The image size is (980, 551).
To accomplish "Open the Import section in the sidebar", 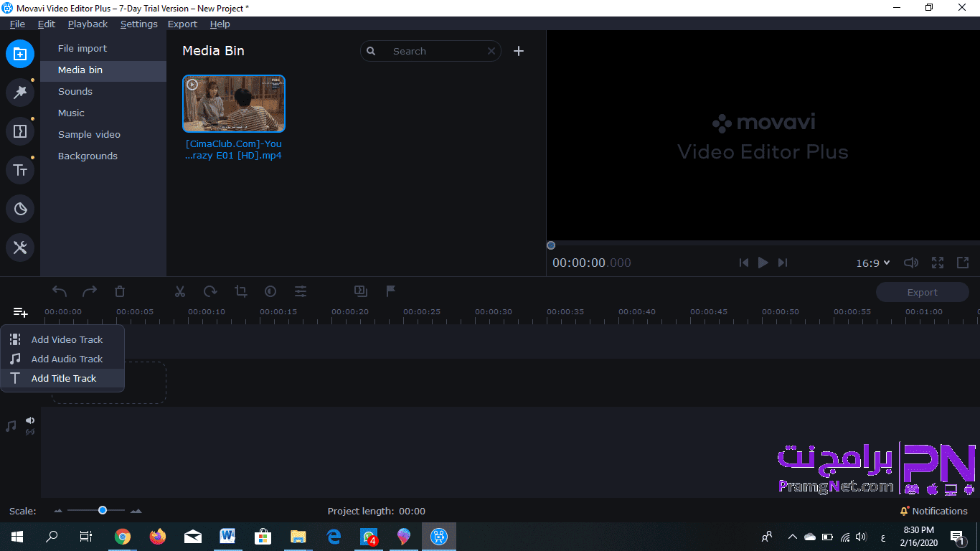I will 20,54.
